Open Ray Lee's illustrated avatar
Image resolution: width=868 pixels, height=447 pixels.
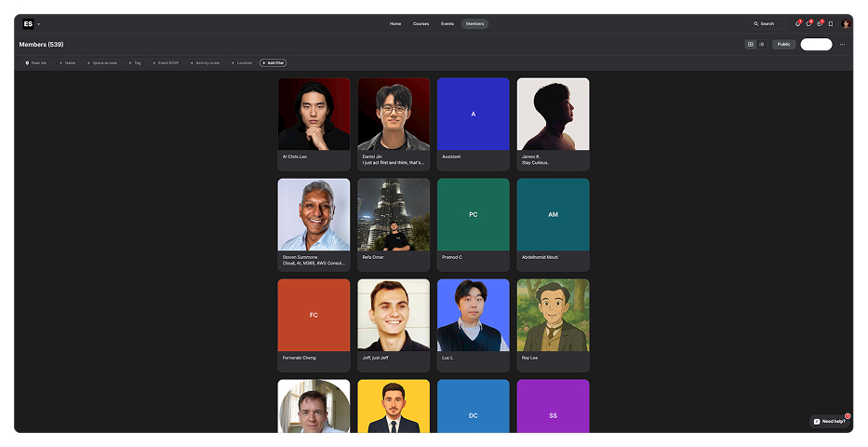coord(553,315)
